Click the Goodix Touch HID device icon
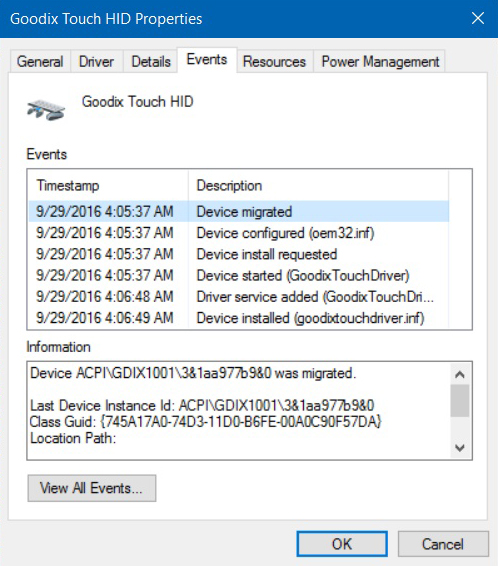The width and height of the screenshot is (498, 566). pos(46,110)
